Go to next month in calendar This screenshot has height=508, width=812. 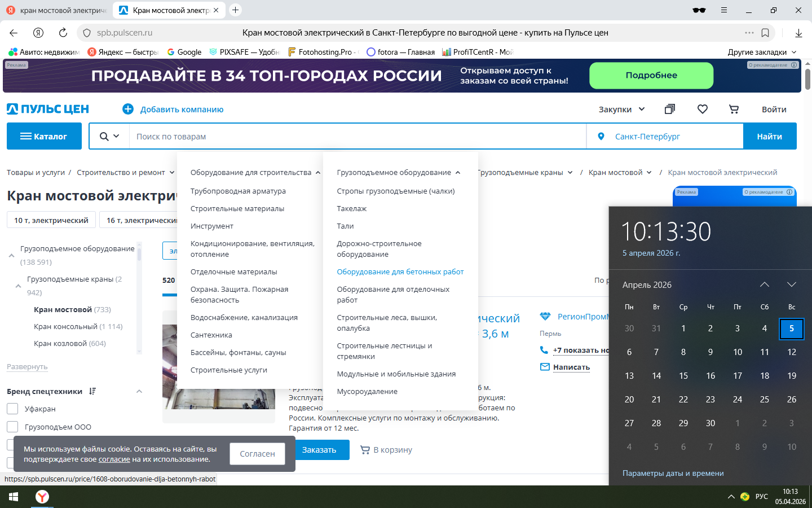[x=792, y=284]
